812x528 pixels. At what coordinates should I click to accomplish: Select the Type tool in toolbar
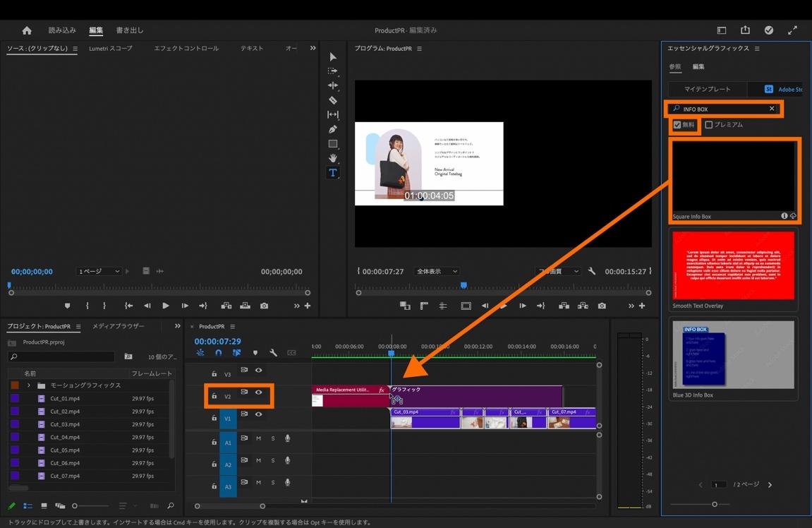coord(333,173)
